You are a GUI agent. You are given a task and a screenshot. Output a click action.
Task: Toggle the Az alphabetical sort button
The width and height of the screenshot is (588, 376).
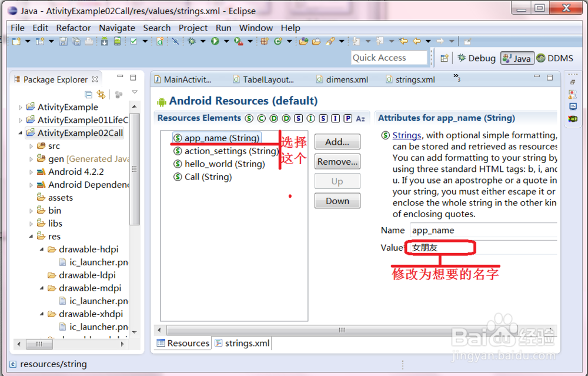[x=360, y=119]
